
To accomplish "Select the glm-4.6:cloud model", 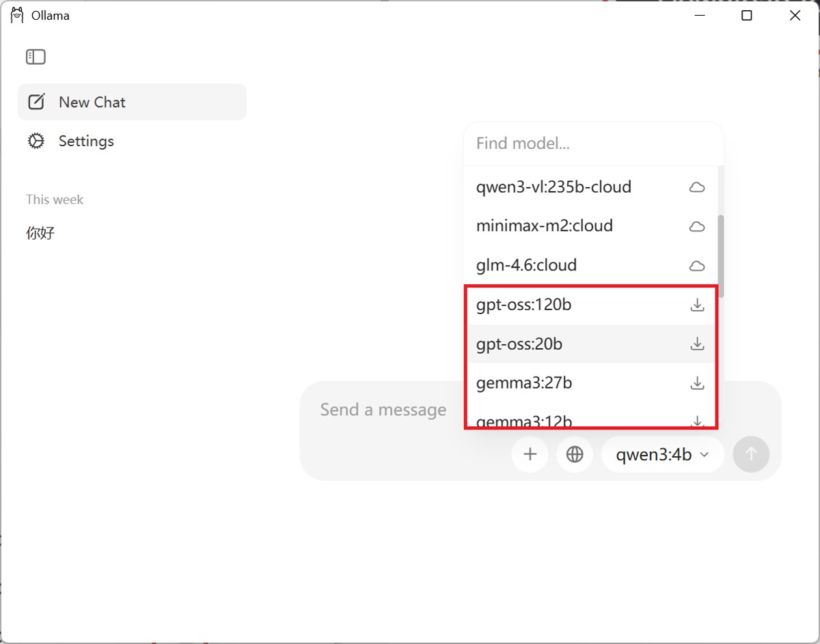I will (590, 265).
